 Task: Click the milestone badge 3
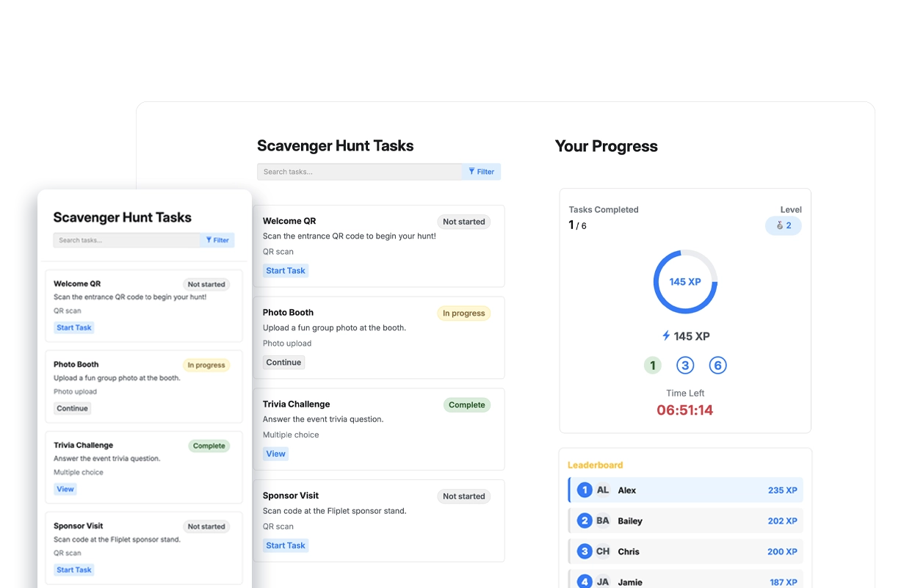[685, 365]
